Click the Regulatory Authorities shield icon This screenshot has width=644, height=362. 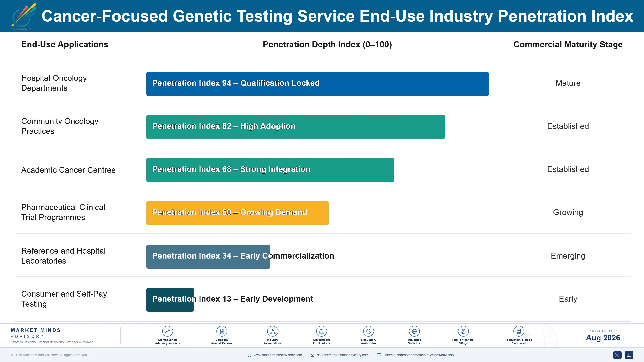pos(368,331)
